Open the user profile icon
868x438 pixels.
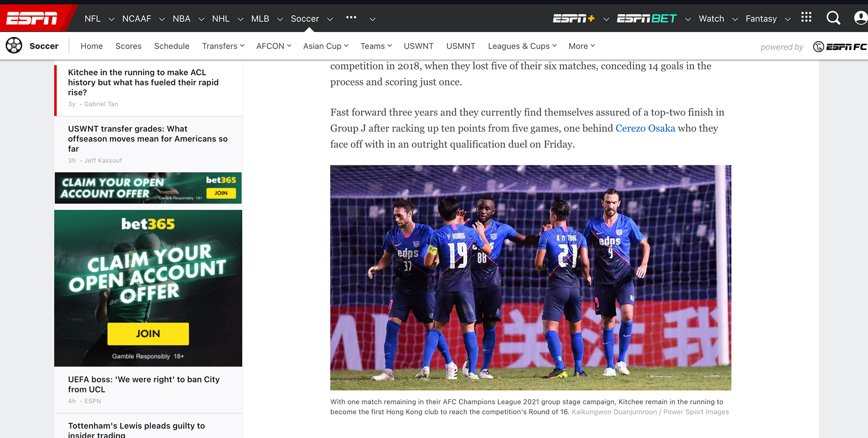860,18
